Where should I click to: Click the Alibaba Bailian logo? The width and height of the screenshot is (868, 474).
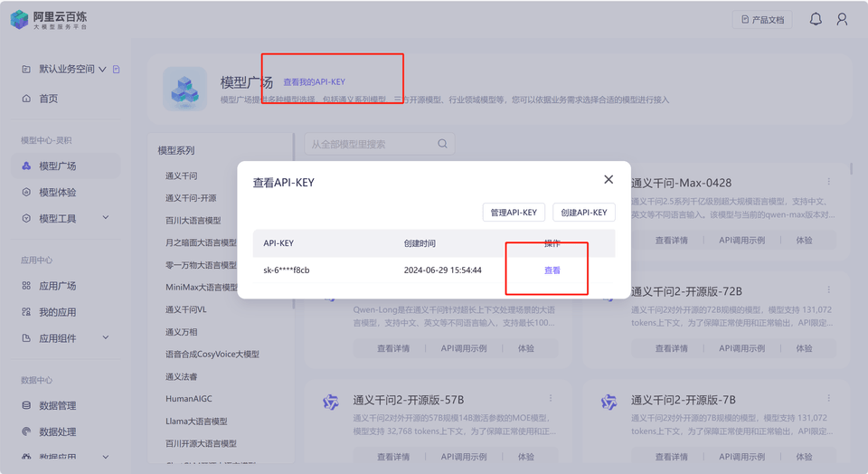(x=49, y=20)
